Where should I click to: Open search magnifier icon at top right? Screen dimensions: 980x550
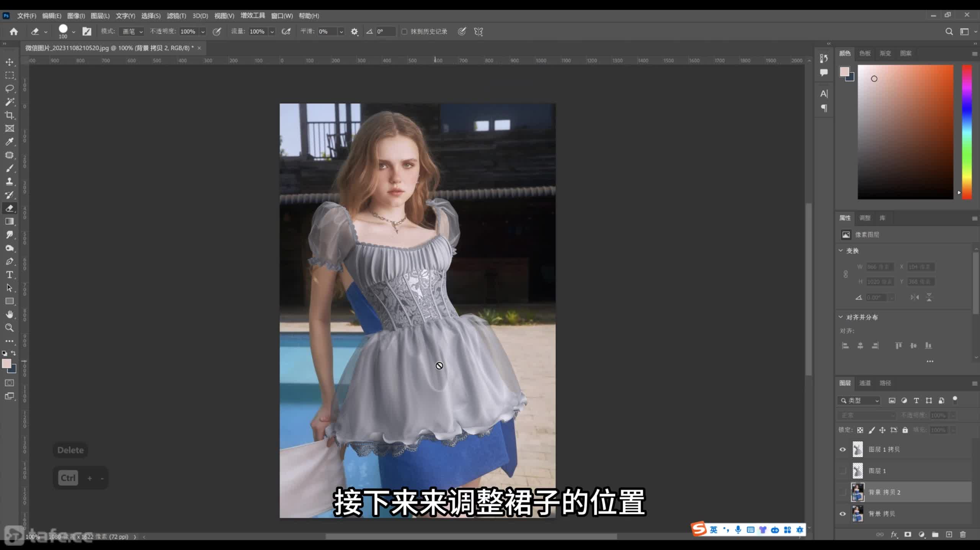pos(949,31)
